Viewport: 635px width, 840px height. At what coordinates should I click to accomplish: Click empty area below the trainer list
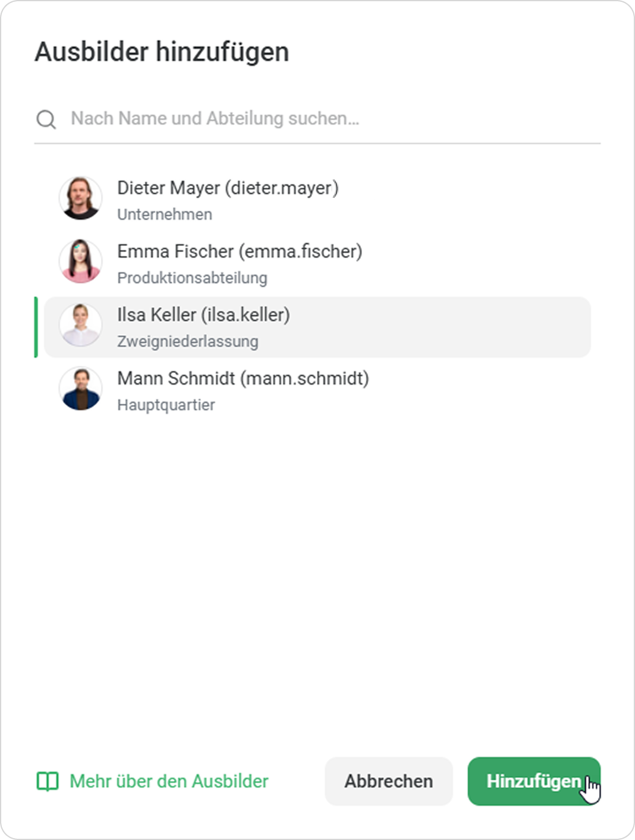pyautogui.click(x=317, y=580)
